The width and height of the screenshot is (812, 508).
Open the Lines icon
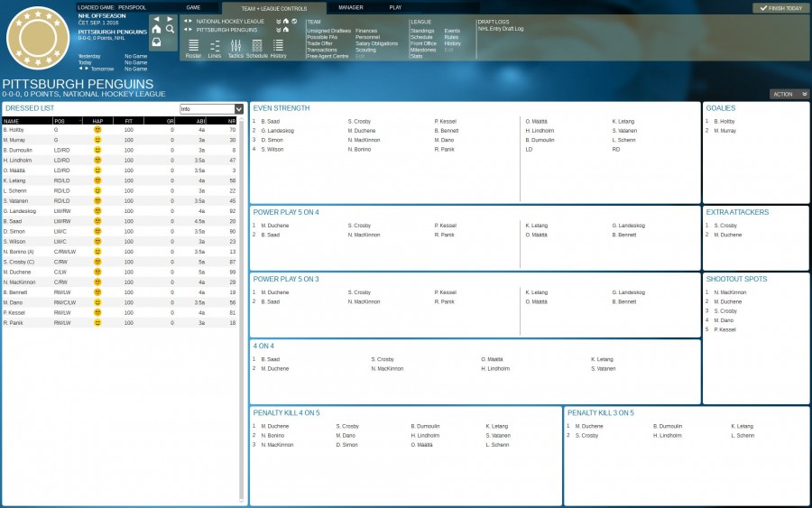tap(215, 49)
